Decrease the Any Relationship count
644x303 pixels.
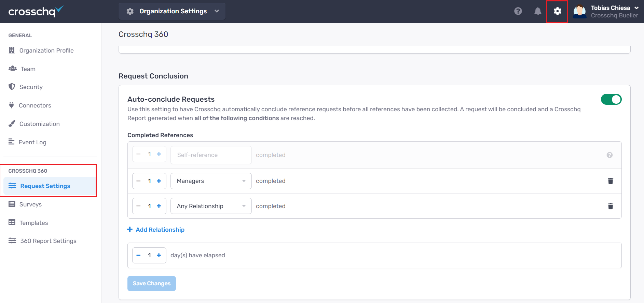point(138,206)
